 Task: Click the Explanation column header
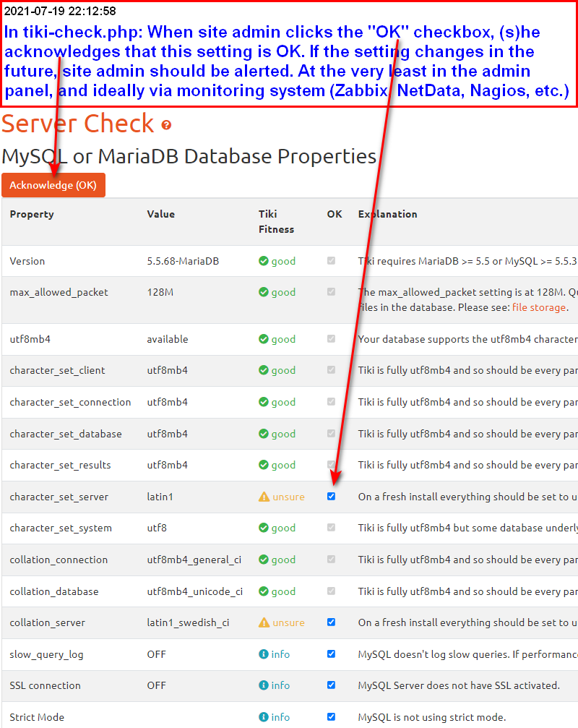pos(387,214)
